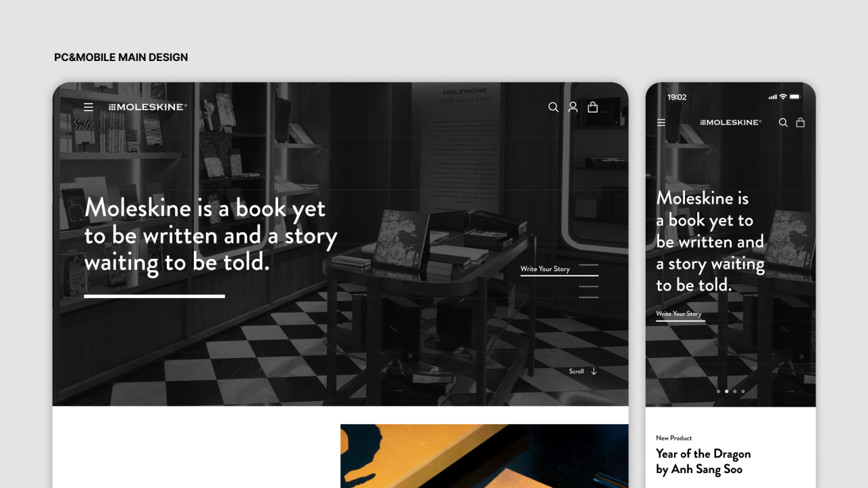The image size is (868, 488).
Task: Tap mobile Write Your Story link
Action: click(x=679, y=314)
